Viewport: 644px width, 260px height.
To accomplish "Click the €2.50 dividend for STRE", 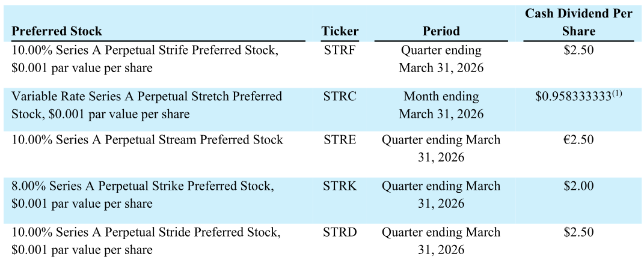I will pyautogui.click(x=578, y=140).
